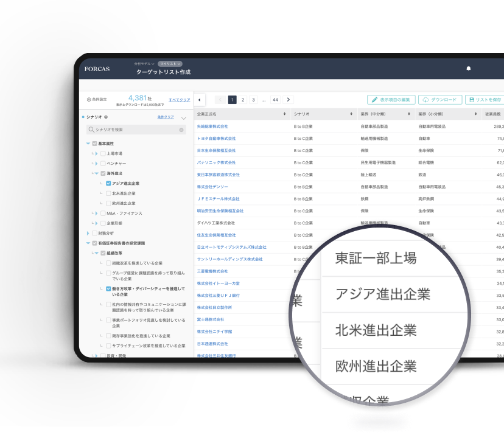The image size is (504, 438).
Task: Uncheck the アジア進出企業 checkbox
Action: coord(108,184)
